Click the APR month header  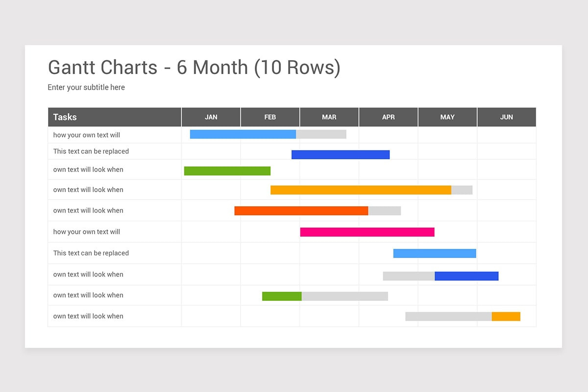pos(389,117)
